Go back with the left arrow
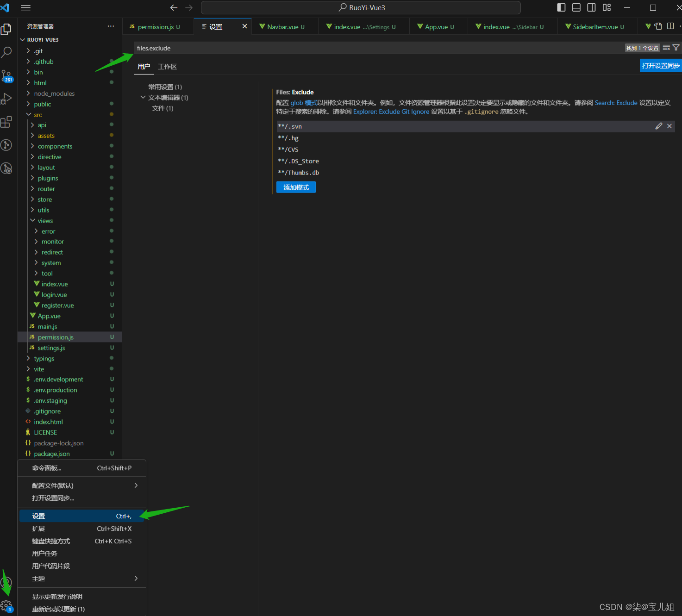 point(174,8)
